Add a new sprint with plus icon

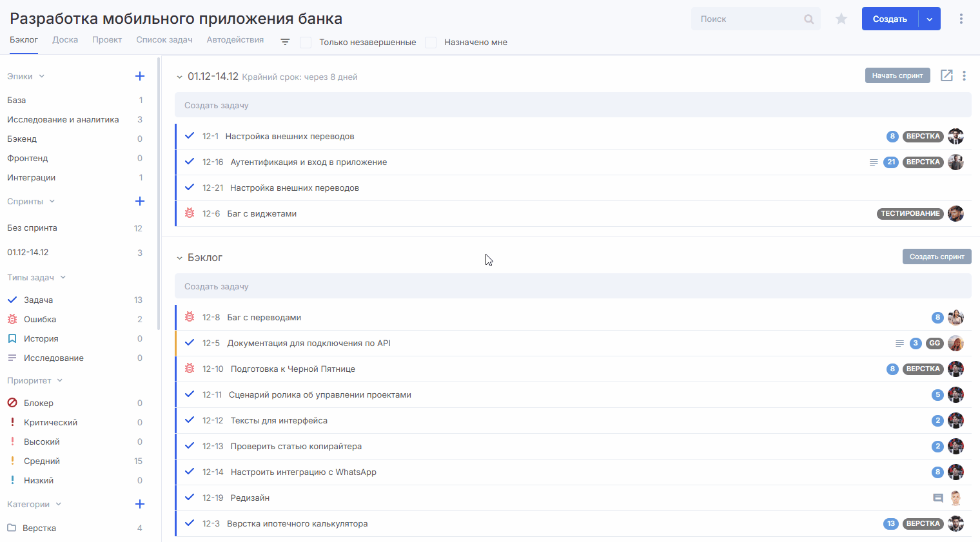[140, 201]
